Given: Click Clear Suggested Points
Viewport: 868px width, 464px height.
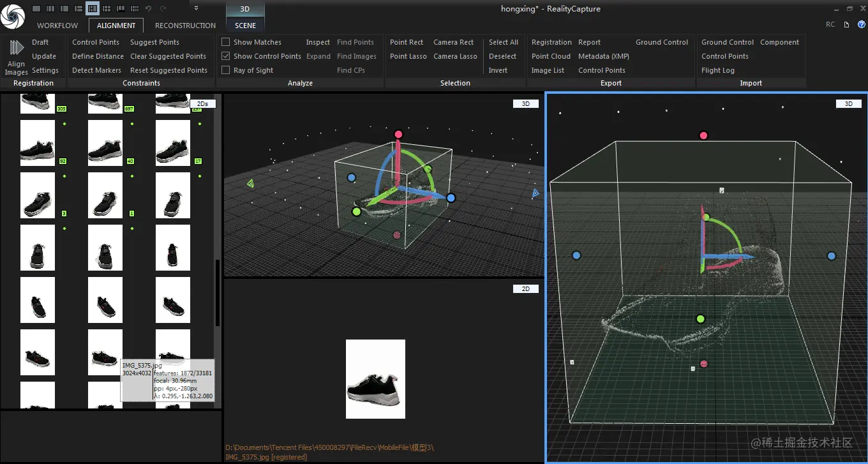Looking at the screenshot, I should point(168,56).
